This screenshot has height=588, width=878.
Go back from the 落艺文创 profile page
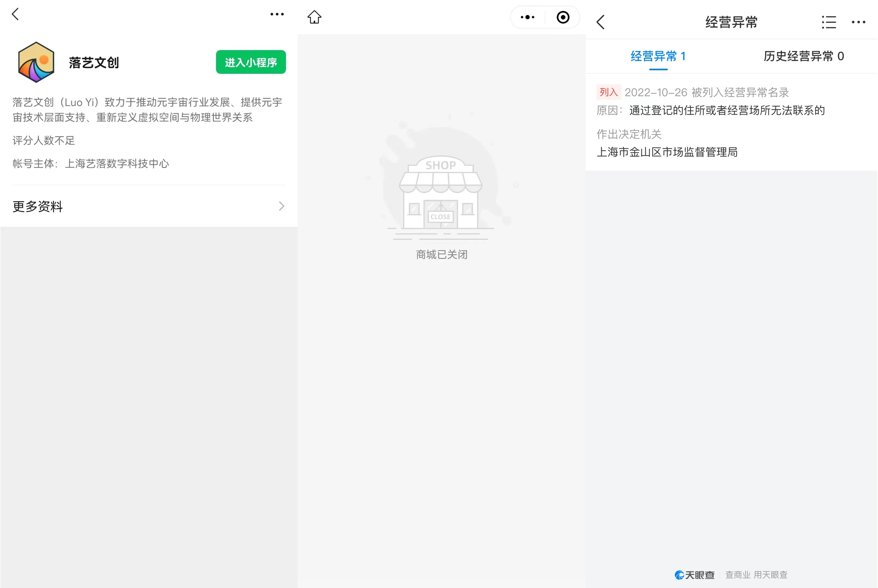tap(15, 14)
